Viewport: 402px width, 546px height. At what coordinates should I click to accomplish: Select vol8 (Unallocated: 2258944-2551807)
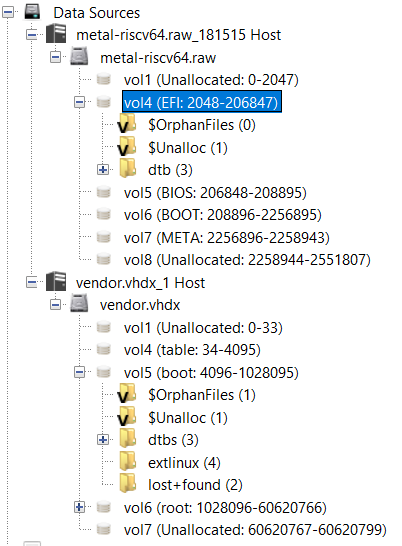(x=247, y=260)
